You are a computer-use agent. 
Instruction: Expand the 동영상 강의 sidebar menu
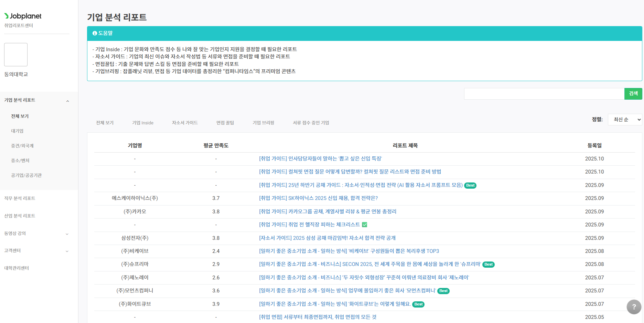(67, 234)
